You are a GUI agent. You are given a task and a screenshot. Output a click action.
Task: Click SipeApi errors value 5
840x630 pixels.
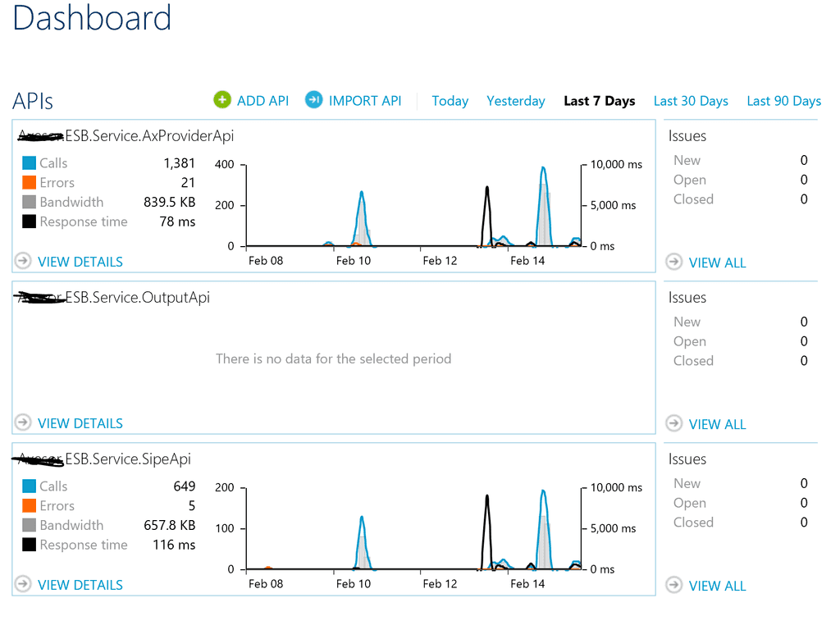[x=192, y=505]
